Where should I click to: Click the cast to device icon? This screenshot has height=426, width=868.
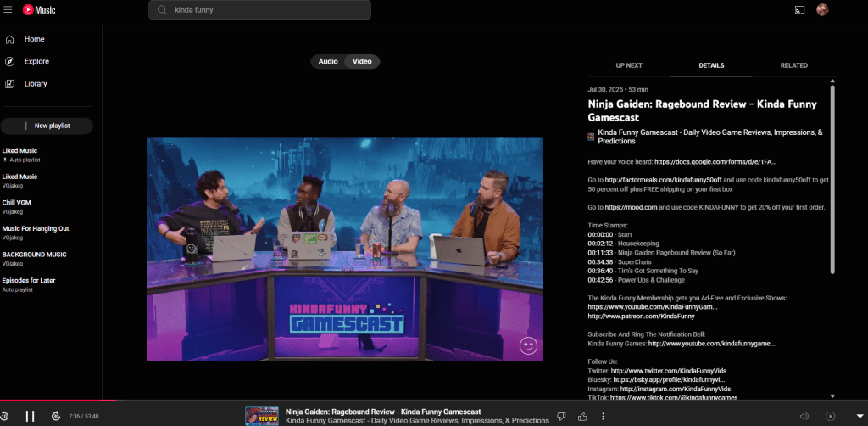(799, 9)
